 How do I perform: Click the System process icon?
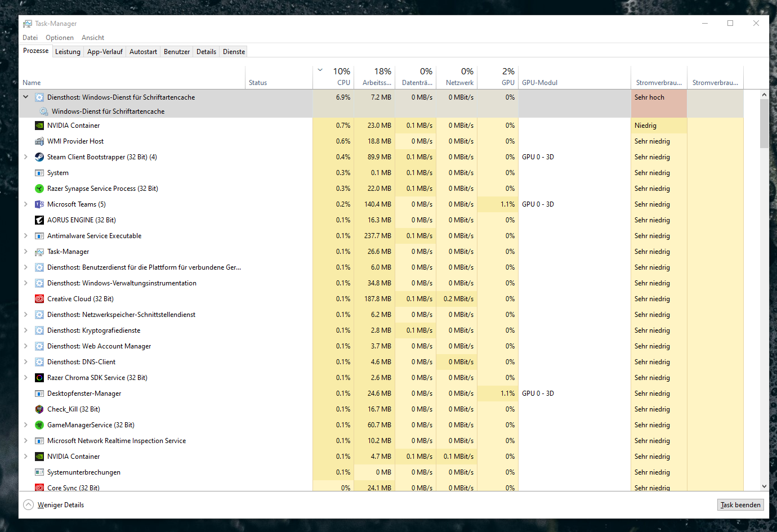point(39,173)
